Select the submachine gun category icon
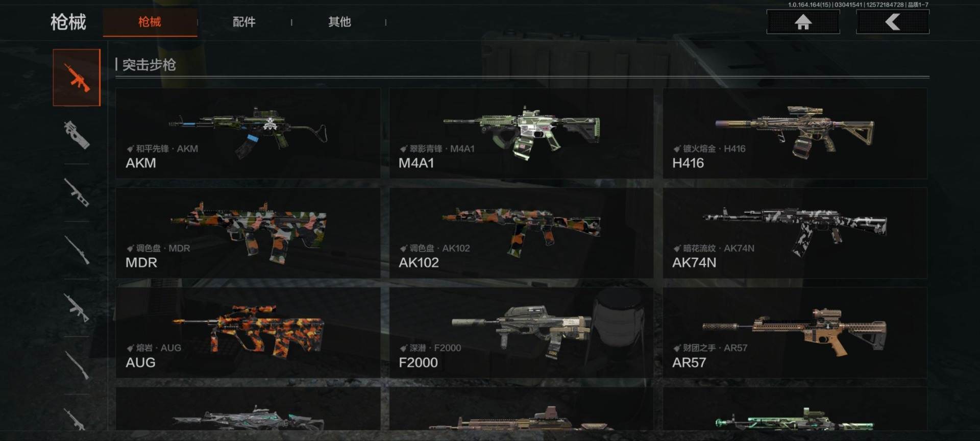The width and height of the screenshot is (980, 441). tap(77, 135)
